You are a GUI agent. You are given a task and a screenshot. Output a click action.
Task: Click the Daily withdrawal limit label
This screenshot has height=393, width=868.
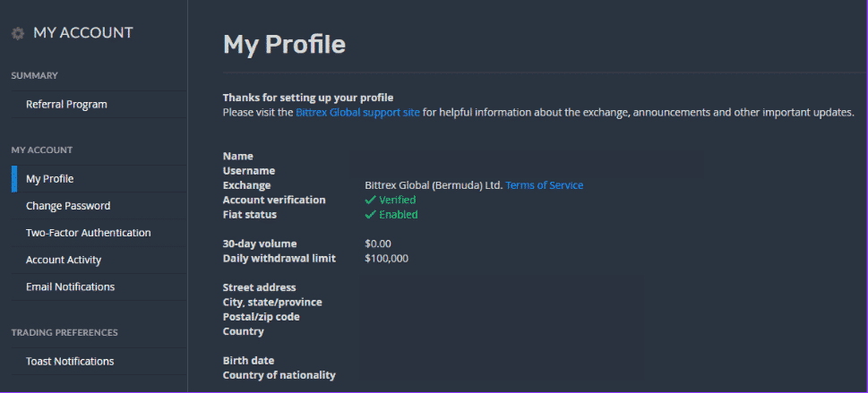click(x=279, y=259)
